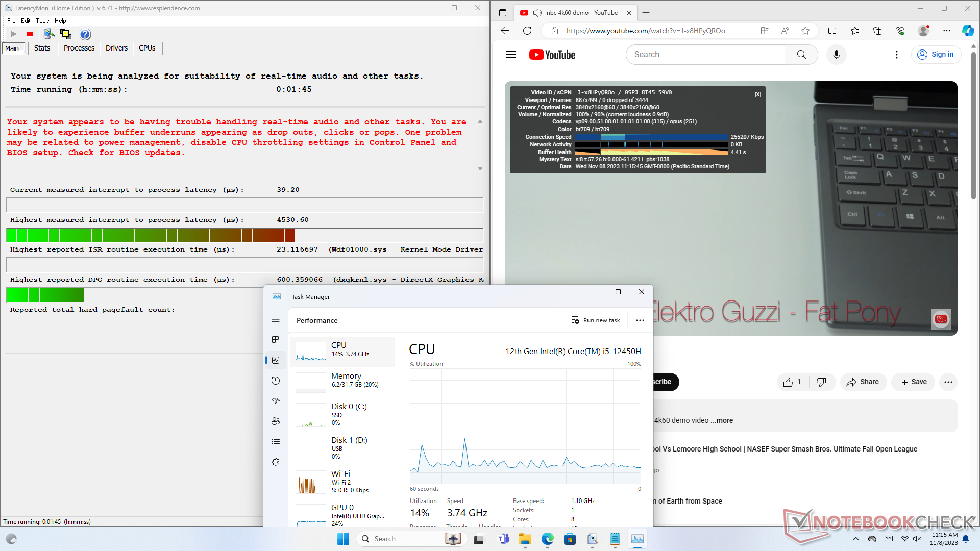Switch to the Drivers tab

(116, 48)
